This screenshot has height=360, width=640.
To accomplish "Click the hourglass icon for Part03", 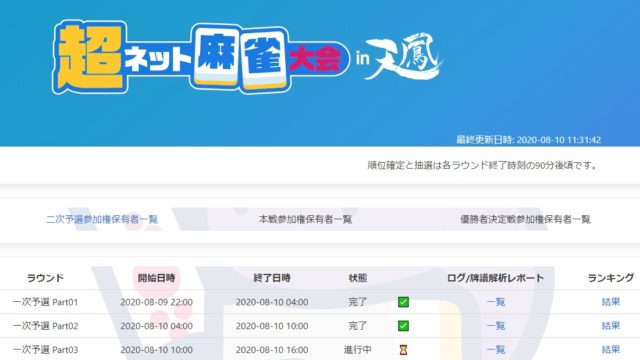I will [x=403, y=350].
